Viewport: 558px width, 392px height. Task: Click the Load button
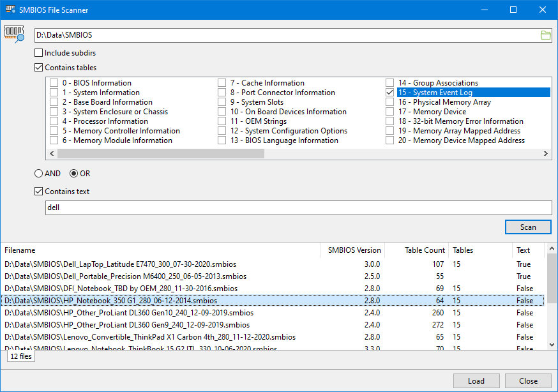(476, 381)
